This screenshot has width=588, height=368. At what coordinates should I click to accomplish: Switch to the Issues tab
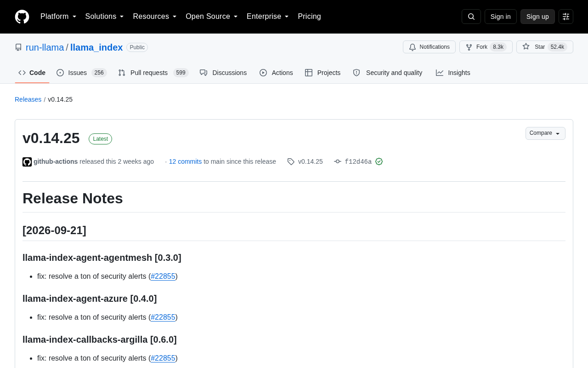(x=81, y=73)
